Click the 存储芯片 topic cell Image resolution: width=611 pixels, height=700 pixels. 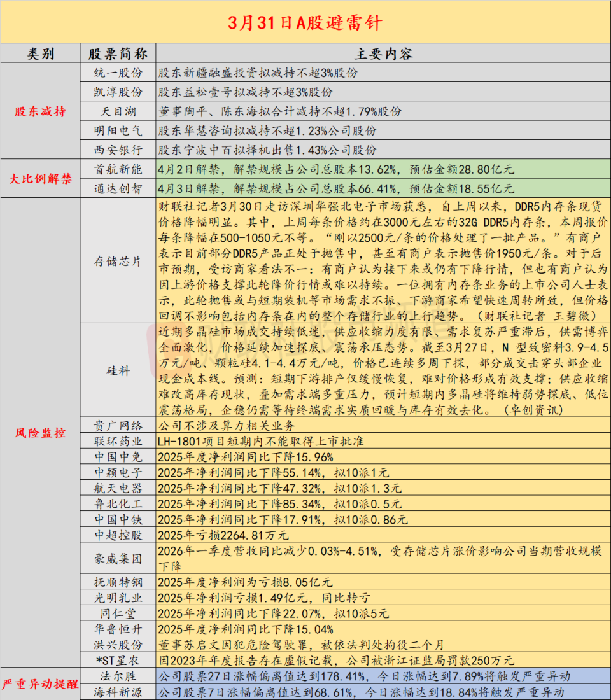pyautogui.click(x=118, y=261)
